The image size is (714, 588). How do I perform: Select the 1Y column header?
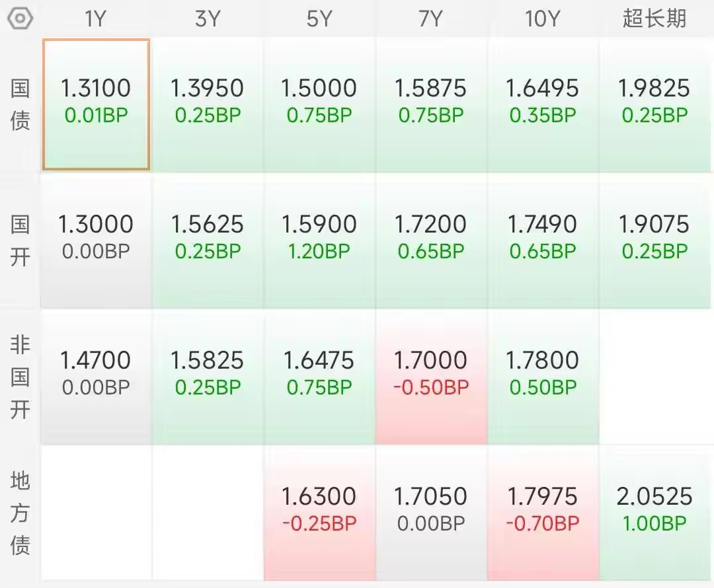pyautogui.click(x=96, y=19)
